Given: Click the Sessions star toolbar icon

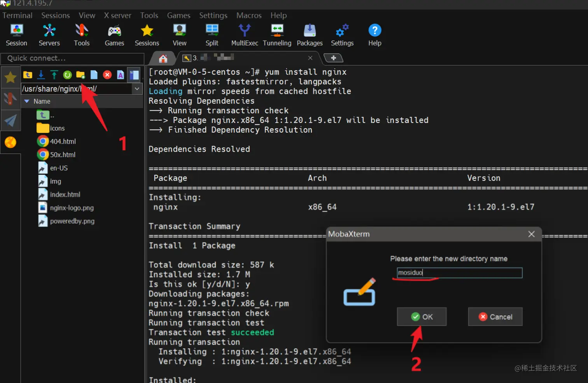Looking at the screenshot, I should [147, 35].
